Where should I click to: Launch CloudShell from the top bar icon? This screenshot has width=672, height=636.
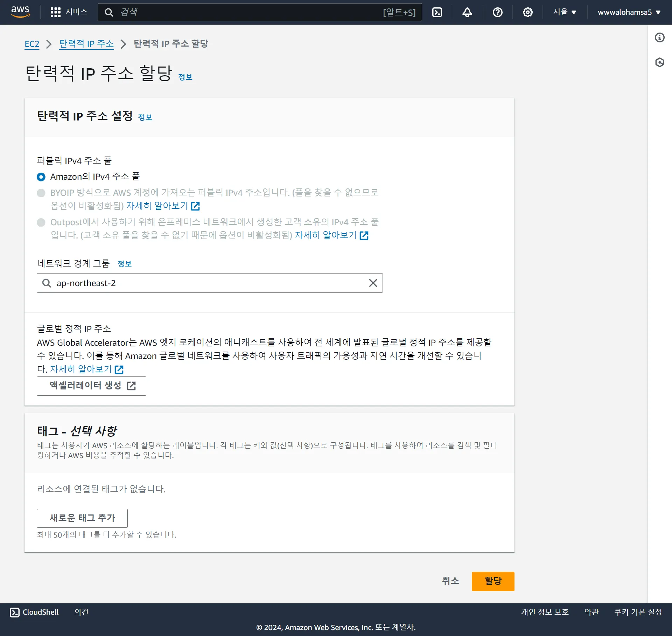coord(437,12)
